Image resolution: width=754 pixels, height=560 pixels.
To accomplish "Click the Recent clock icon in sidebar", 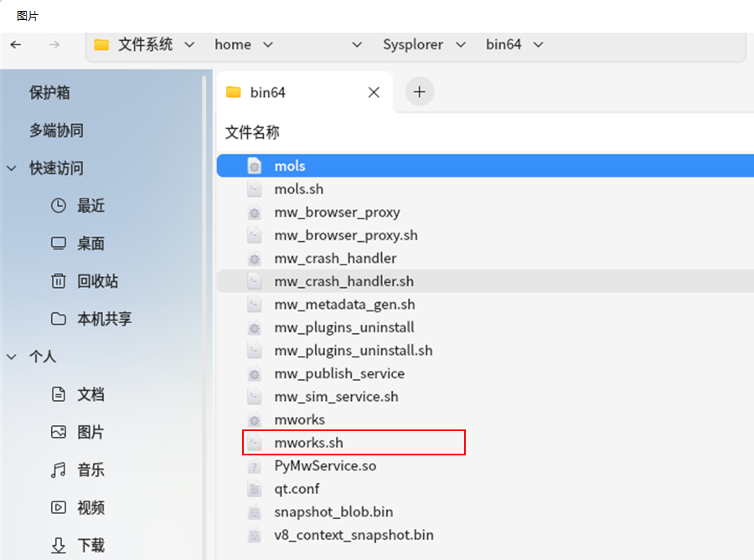I will click(x=58, y=206).
